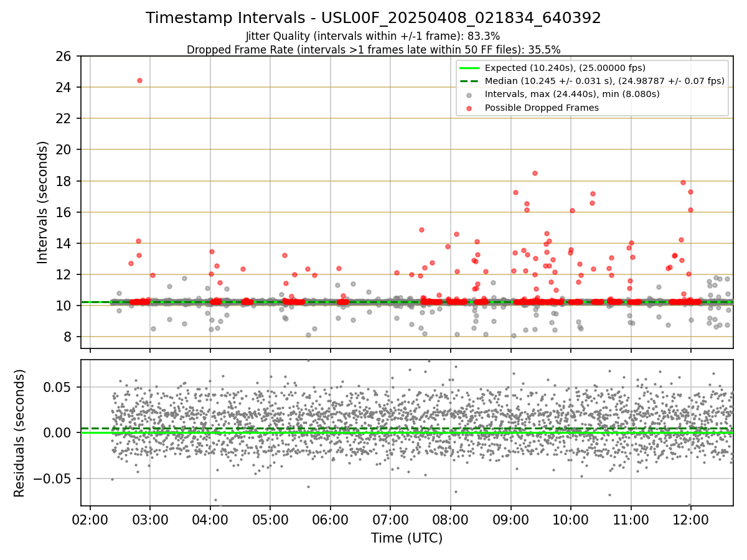Click the plot title 'Timestamp Intervals - USL00F_20250408_021834_640392'
The width and height of the screenshot is (747, 560).
(x=374, y=18)
